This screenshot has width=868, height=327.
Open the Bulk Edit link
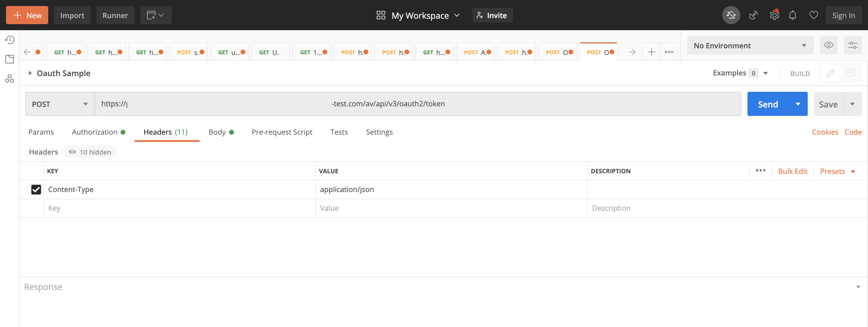tap(792, 171)
